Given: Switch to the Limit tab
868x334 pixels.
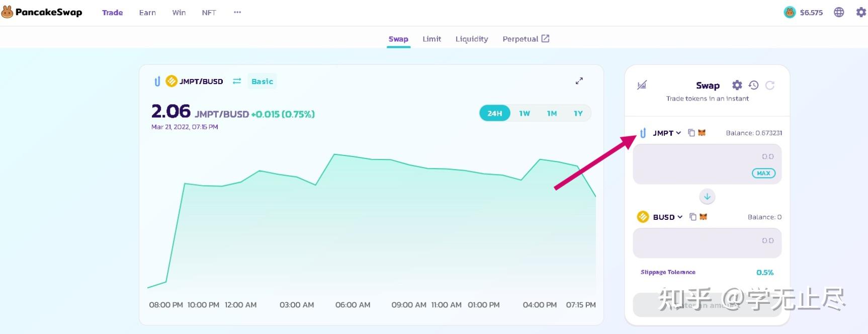Looking at the screenshot, I should pos(432,39).
